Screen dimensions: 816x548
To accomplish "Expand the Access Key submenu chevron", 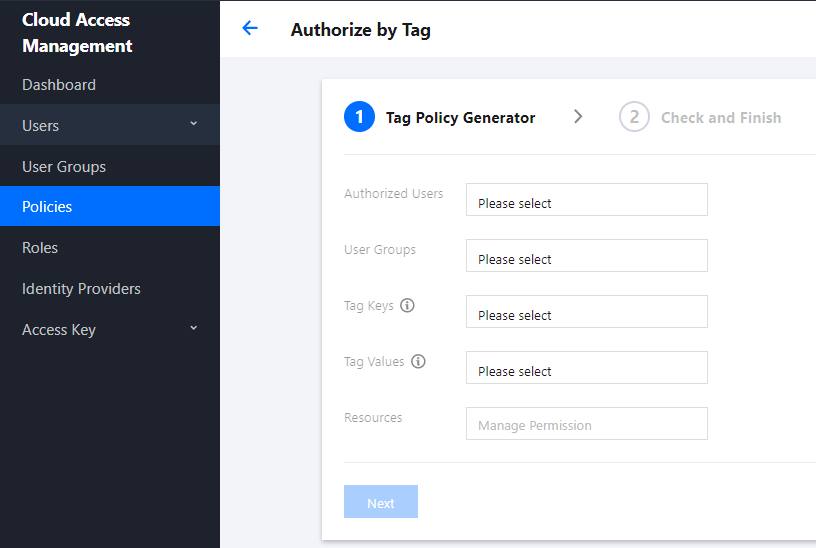I will pos(194,328).
